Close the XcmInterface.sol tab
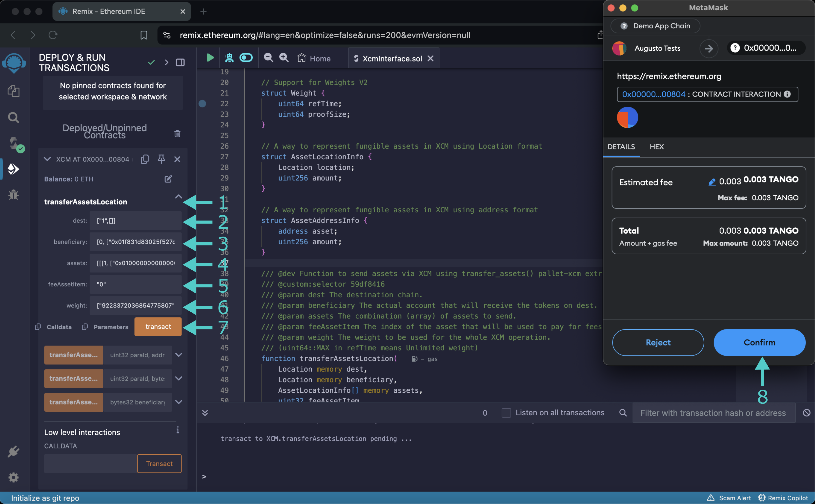Screen dimensions: 815x504 pos(430,58)
